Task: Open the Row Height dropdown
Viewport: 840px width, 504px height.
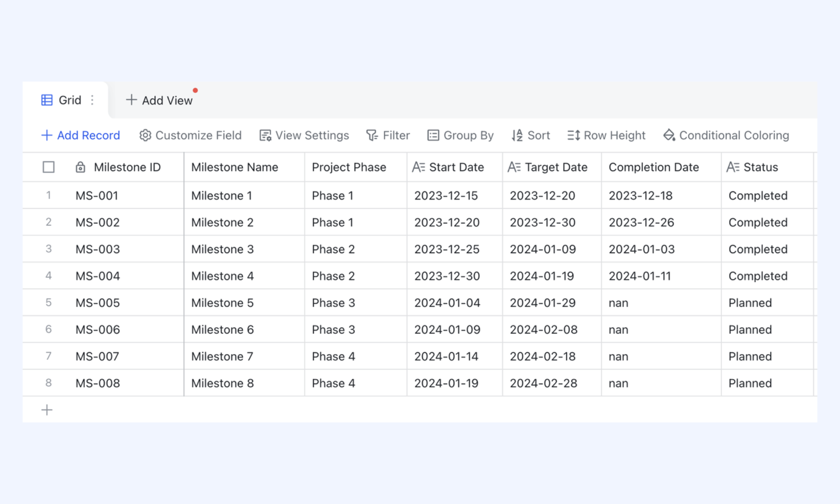Action: click(606, 135)
